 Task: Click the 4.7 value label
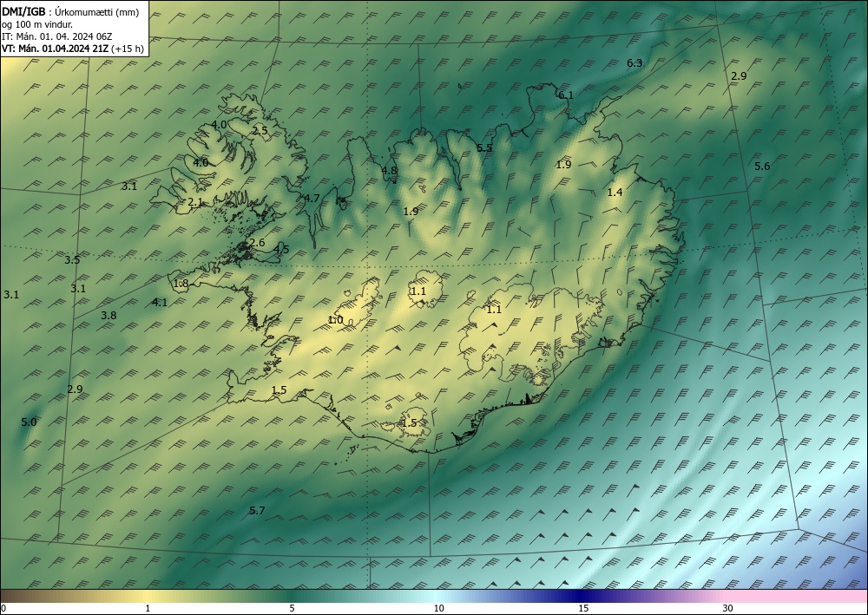(x=312, y=198)
